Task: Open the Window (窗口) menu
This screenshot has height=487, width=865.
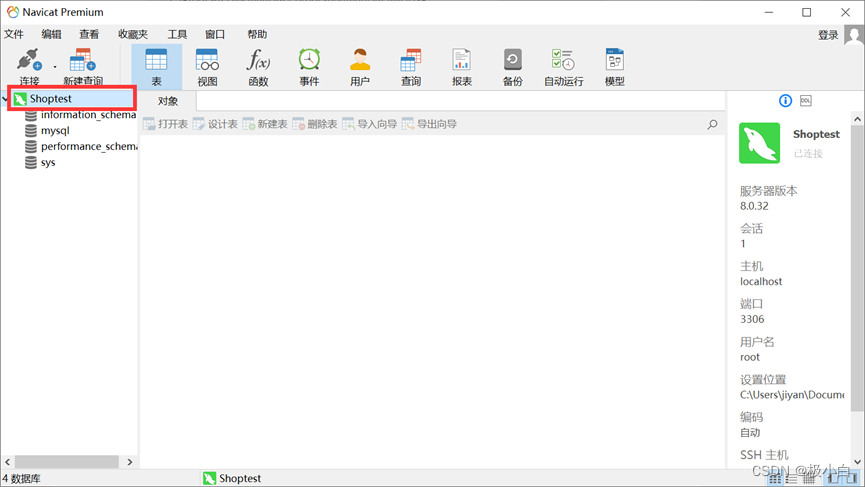Action: point(215,34)
